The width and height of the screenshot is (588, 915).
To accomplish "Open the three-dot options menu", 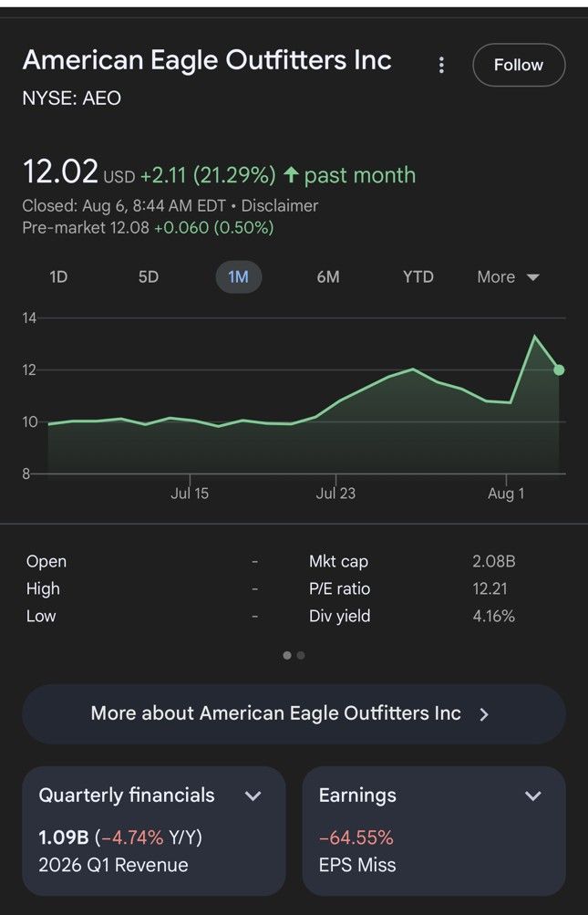I will click(x=441, y=65).
